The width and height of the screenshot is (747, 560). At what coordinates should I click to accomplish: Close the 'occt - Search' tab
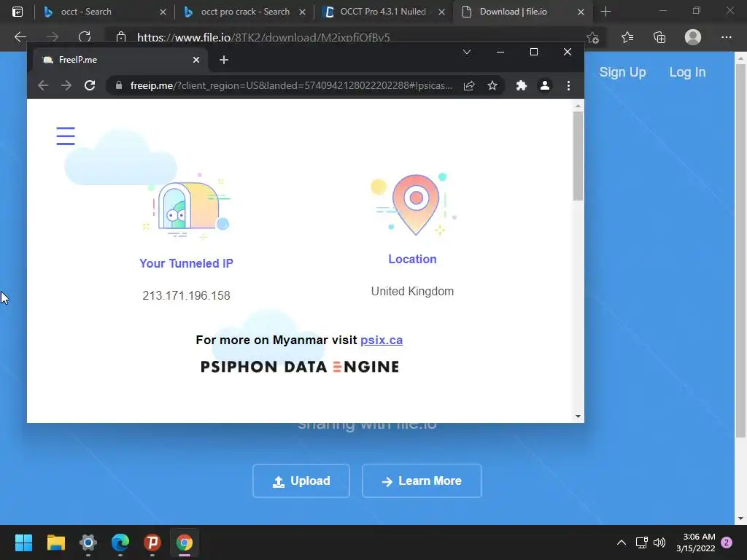click(x=163, y=12)
